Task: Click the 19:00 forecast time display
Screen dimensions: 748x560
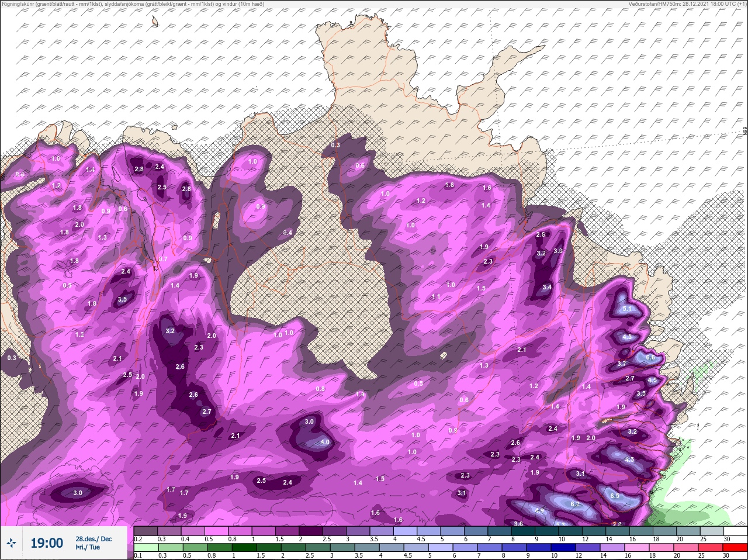Action: 47,543
